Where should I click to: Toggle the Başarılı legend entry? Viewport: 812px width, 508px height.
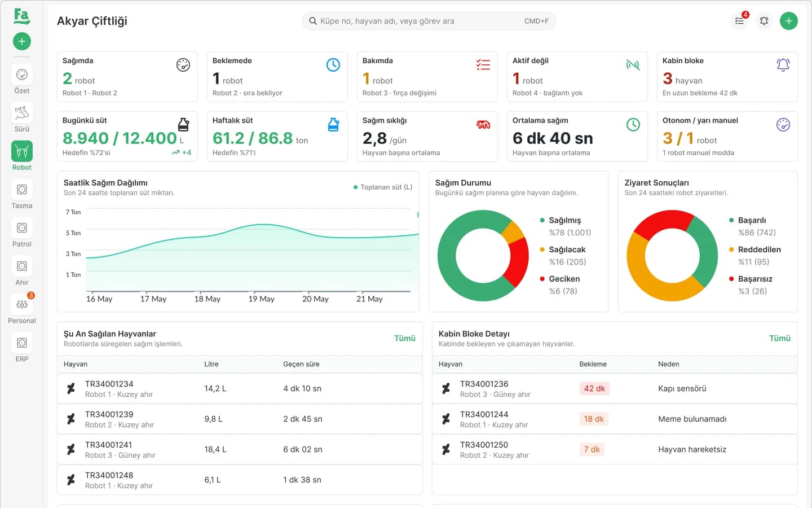tap(753, 226)
